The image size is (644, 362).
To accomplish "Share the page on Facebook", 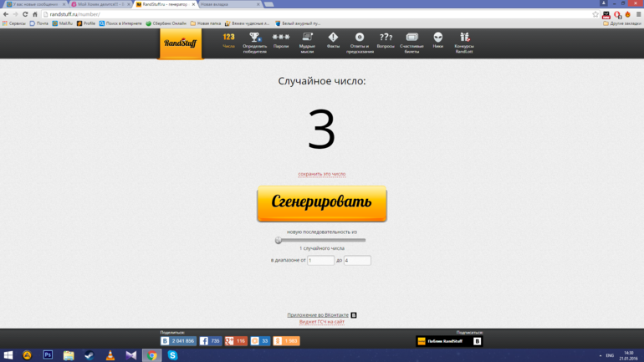I will 210,341.
